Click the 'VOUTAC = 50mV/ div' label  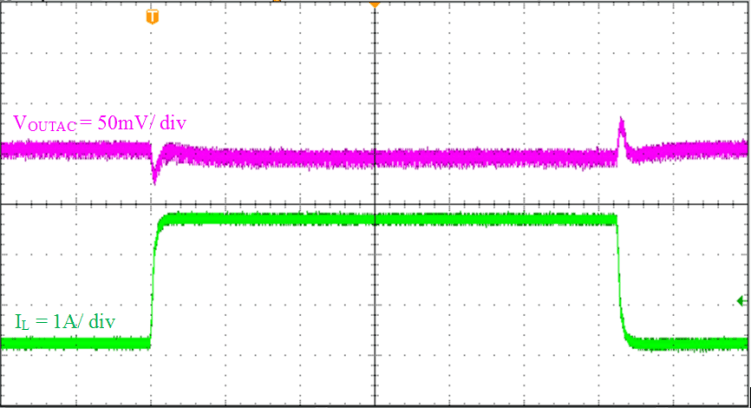100,124
